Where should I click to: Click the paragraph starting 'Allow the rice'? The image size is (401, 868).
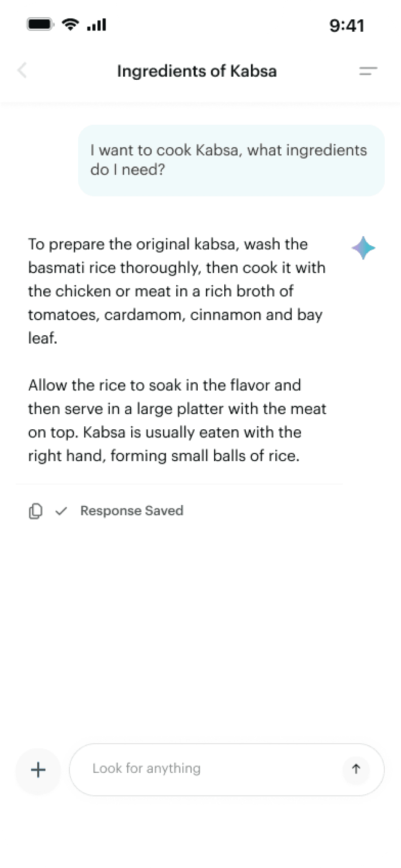[x=177, y=420]
